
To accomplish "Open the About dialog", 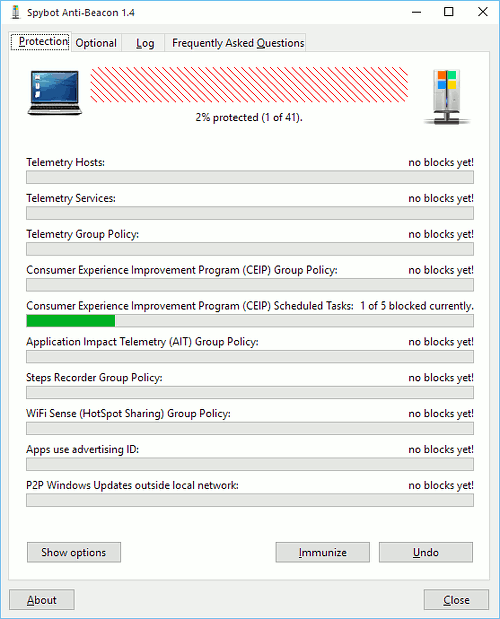I will click(x=42, y=600).
